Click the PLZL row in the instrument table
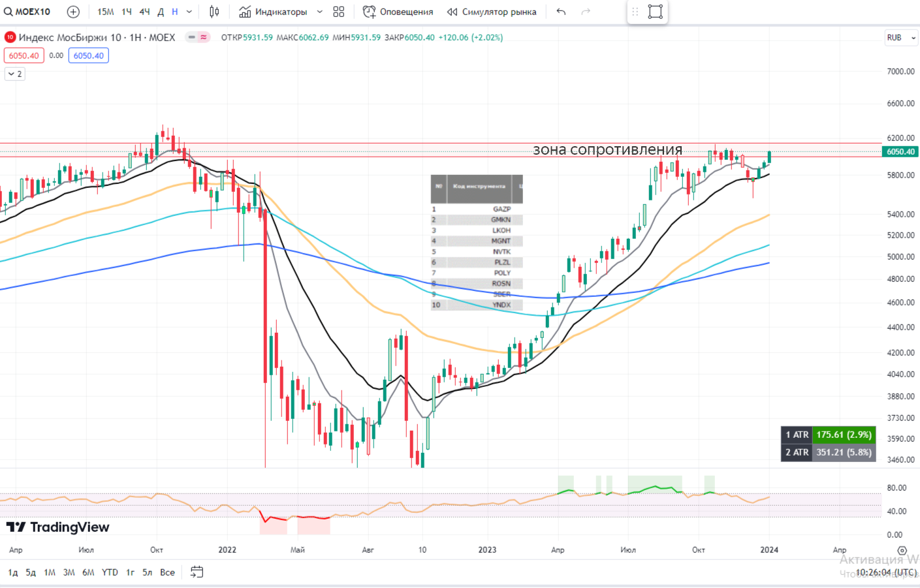 click(x=477, y=262)
